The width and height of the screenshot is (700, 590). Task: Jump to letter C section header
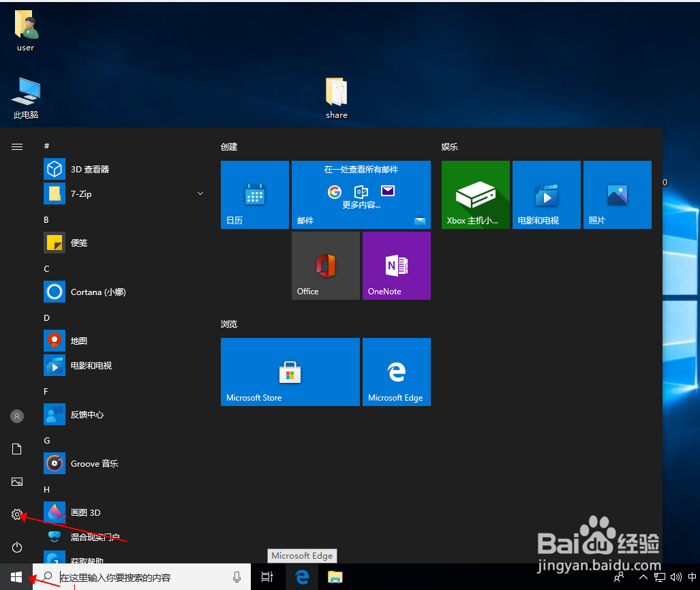point(46,268)
